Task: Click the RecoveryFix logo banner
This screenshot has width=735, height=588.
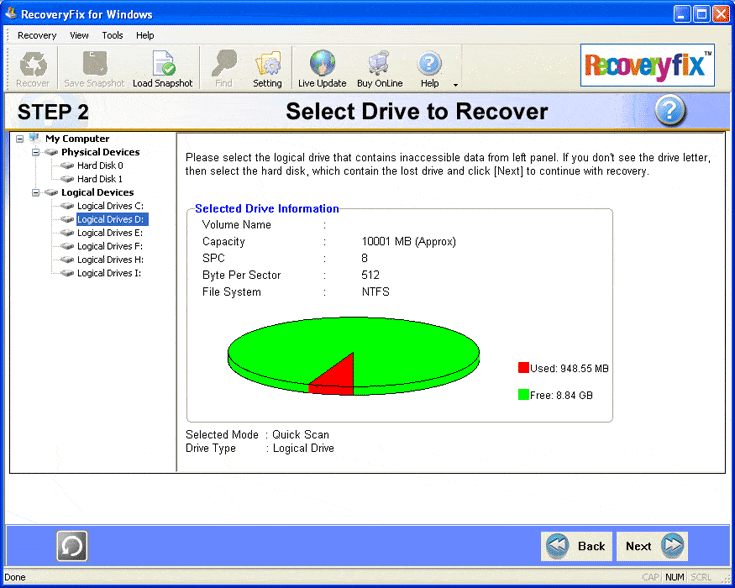Action: point(647,65)
